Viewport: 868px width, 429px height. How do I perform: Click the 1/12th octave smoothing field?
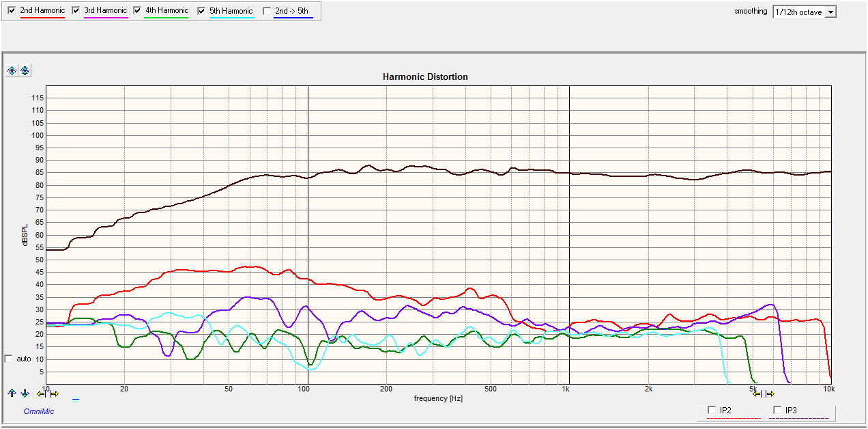coord(798,12)
